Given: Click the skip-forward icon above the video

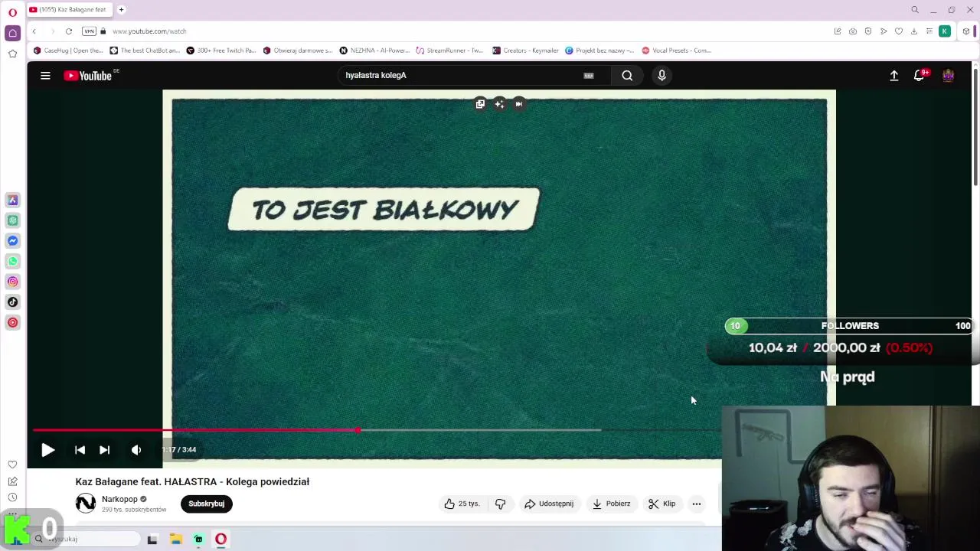Looking at the screenshot, I should 518,104.
